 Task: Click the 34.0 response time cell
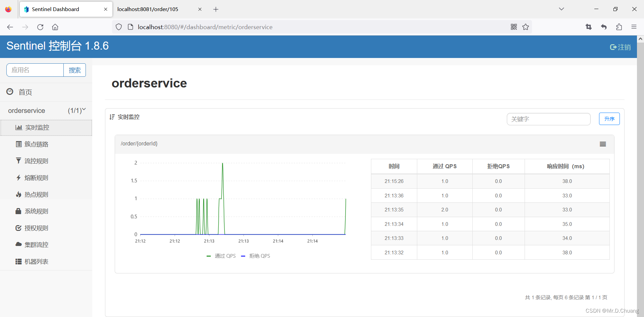point(567,238)
